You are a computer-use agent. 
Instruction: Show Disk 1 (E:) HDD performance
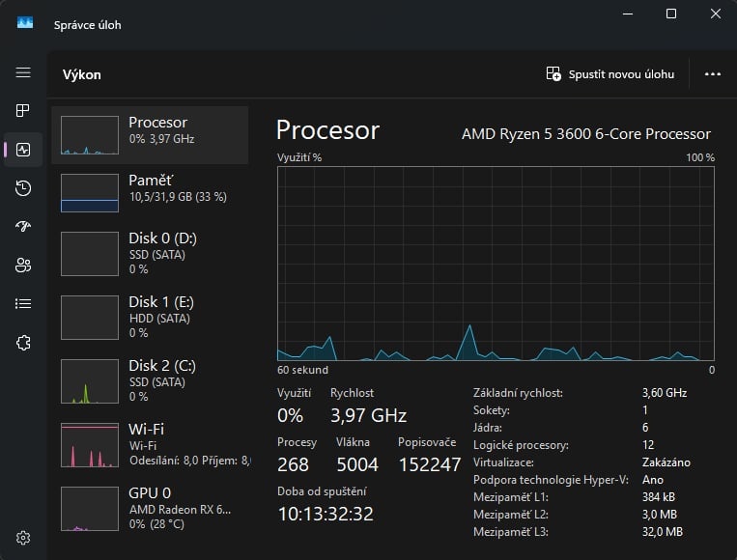click(150, 316)
